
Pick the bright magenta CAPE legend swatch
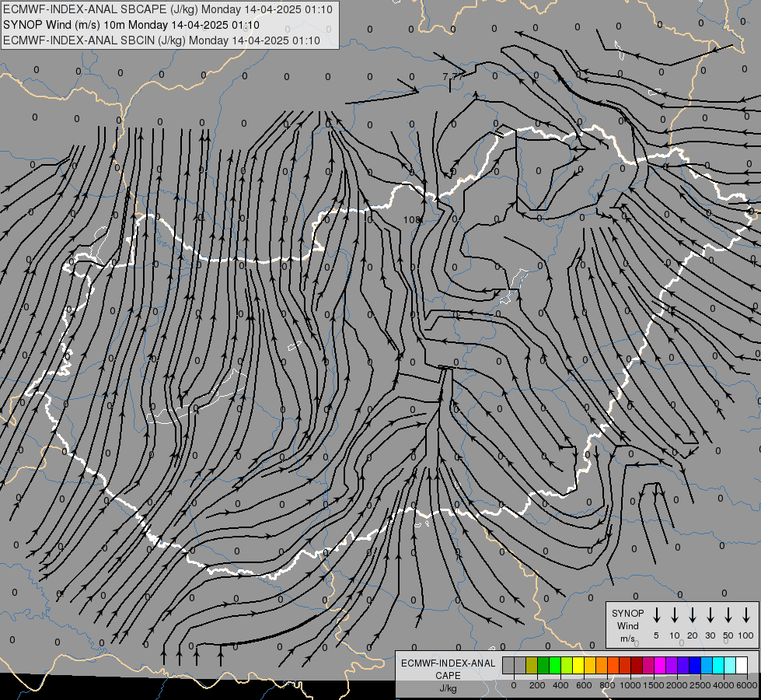click(660, 665)
